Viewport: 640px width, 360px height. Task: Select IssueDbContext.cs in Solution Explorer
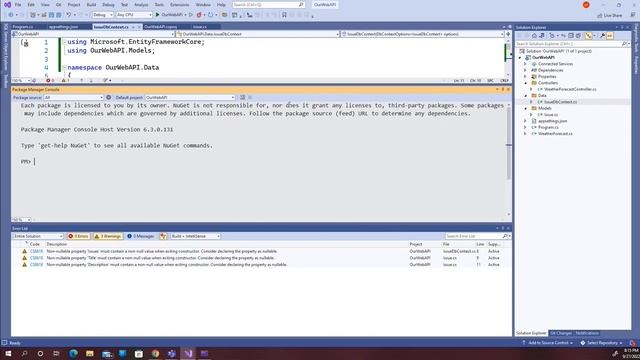point(560,102)
